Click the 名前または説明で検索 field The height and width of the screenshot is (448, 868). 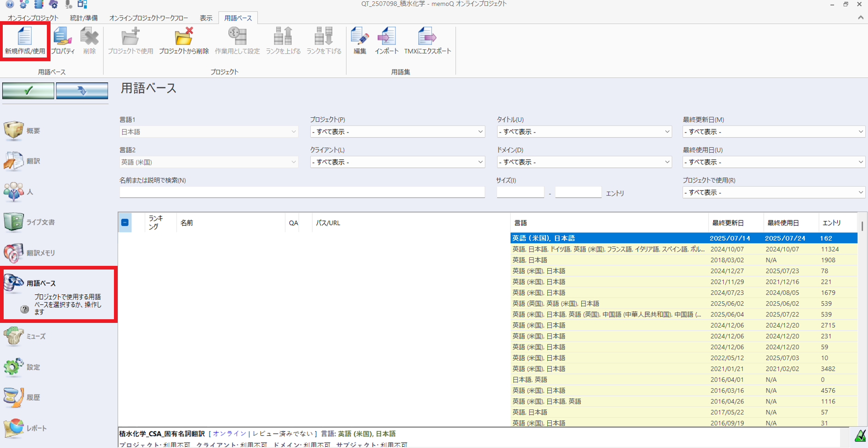pos(302,192)
